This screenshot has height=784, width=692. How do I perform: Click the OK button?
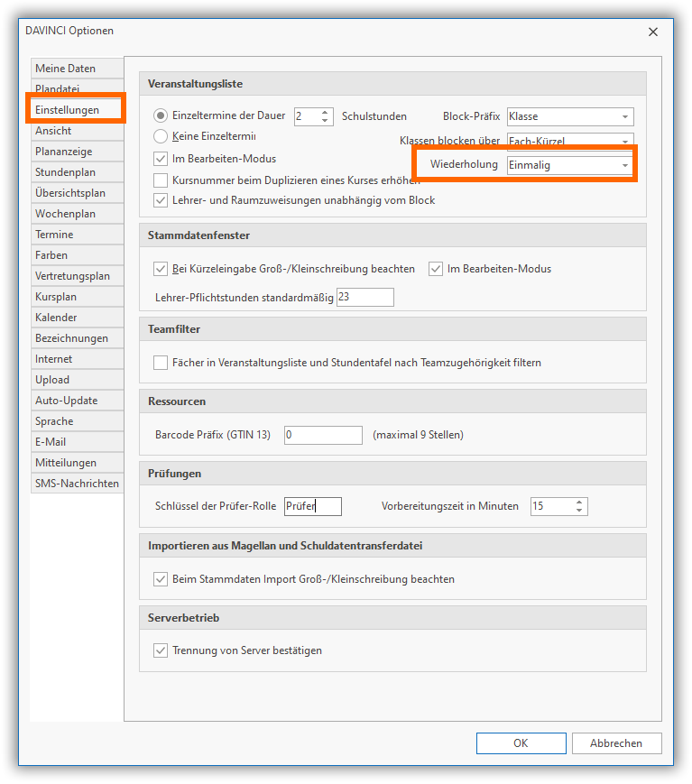click(x=521, y=743)
